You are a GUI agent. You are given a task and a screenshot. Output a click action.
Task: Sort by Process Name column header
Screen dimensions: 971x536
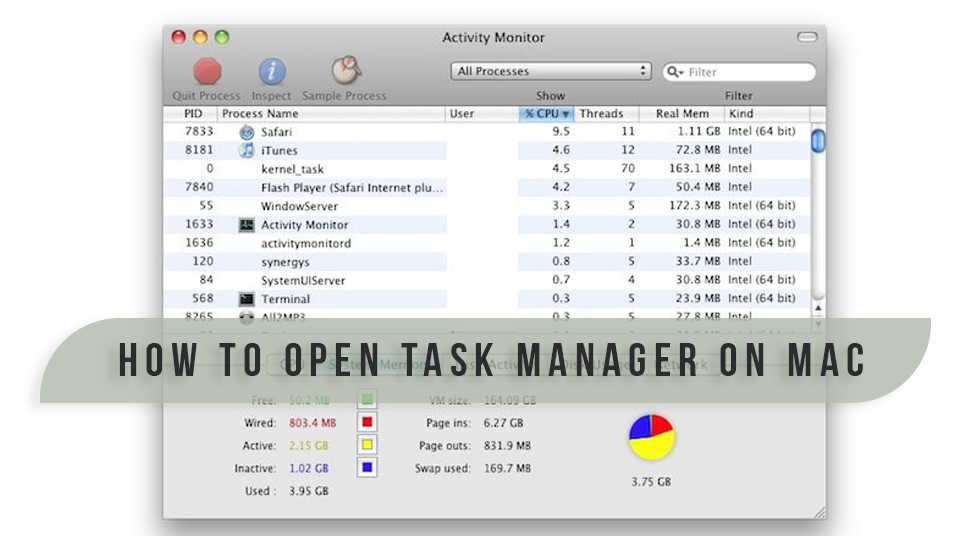331,113
